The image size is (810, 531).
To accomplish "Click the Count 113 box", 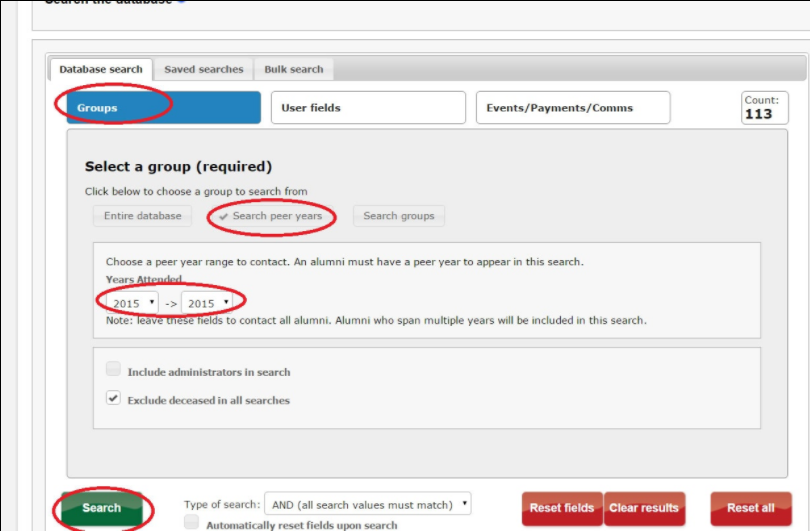I will pyautogui.click(x=765, y=108).
